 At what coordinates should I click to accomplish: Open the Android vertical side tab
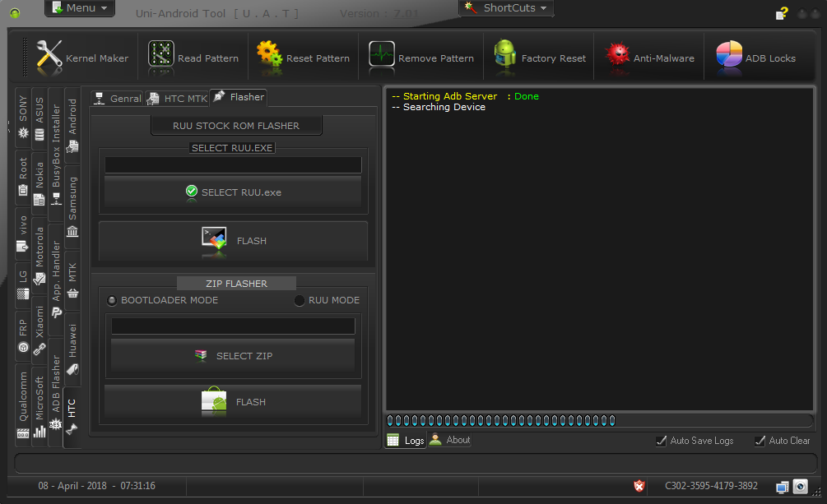[x=72, y=126]
